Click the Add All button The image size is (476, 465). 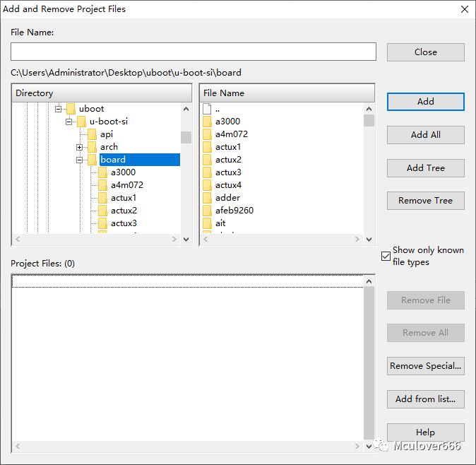pos(425,134)
